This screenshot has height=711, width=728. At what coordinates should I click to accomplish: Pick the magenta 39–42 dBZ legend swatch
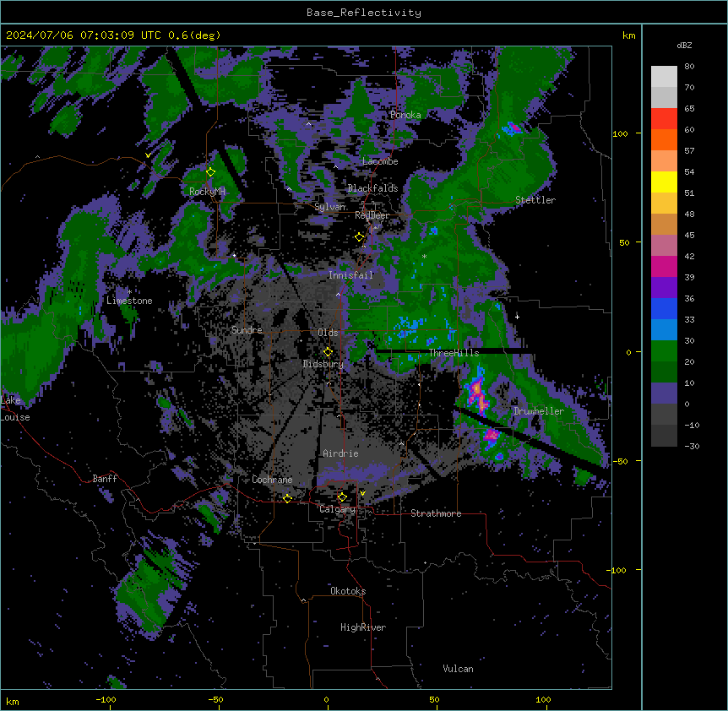coord(664,266)
